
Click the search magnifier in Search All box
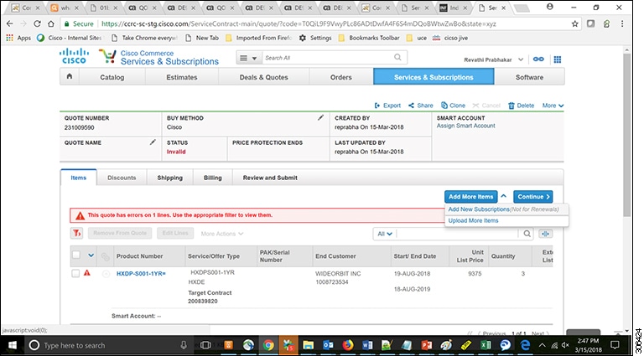click(x=397, y=58)
